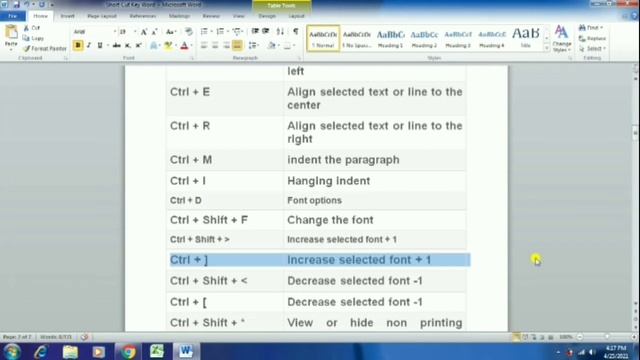Click the Multilevel List icon
The height and width of the screenshot is (360, 640).
[237, 31]
